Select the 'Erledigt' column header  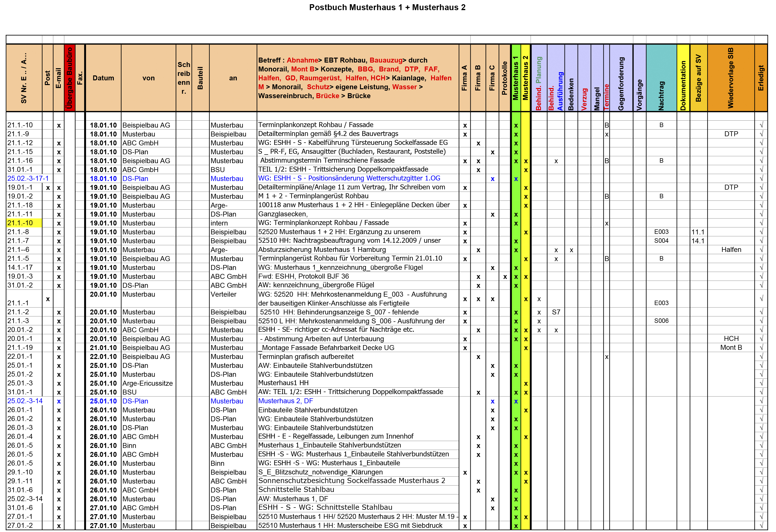pyautogui.click(x=761, y=78)
